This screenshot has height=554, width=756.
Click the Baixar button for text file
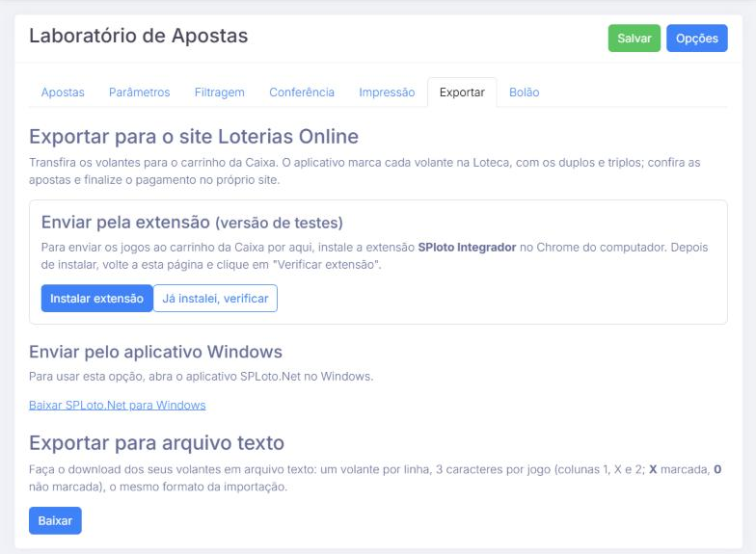click(55, 520)
